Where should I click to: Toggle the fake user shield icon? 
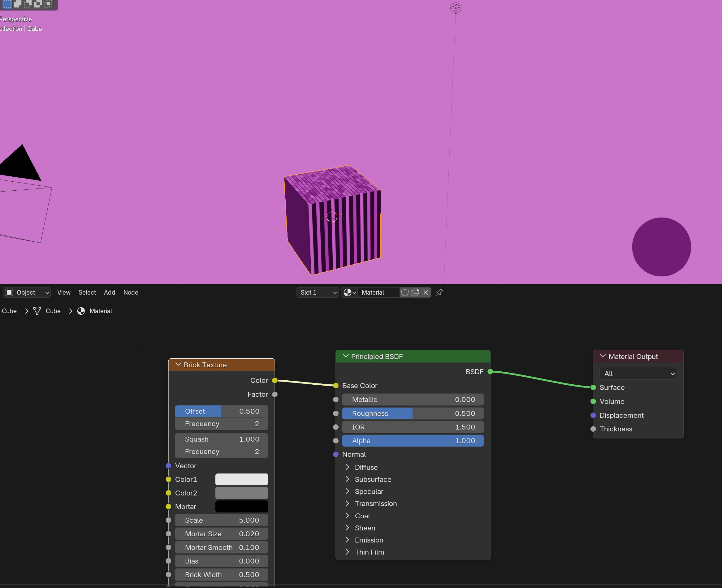[405, 292]
